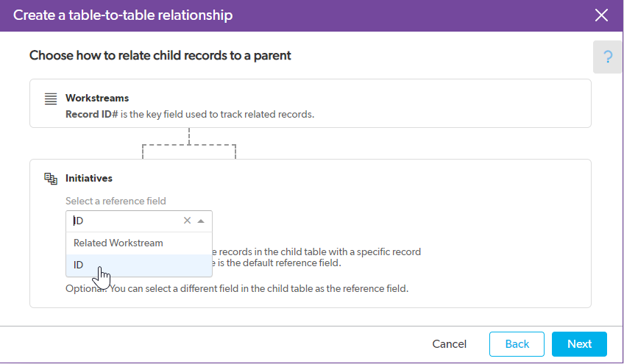Cancel the relationship creation

[450, 343]
